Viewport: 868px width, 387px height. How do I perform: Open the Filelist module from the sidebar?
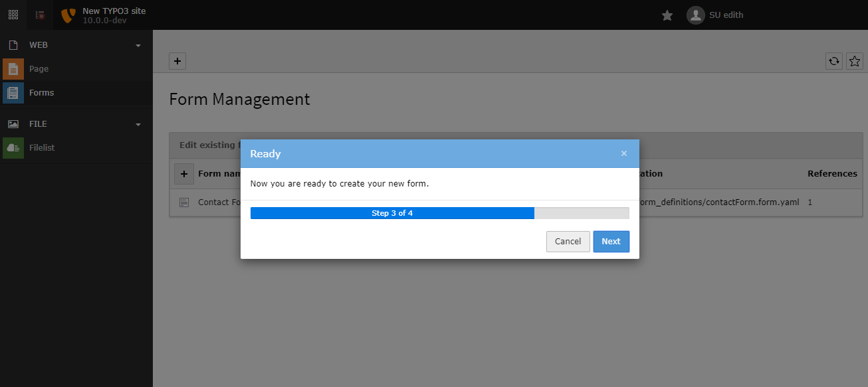41,147
